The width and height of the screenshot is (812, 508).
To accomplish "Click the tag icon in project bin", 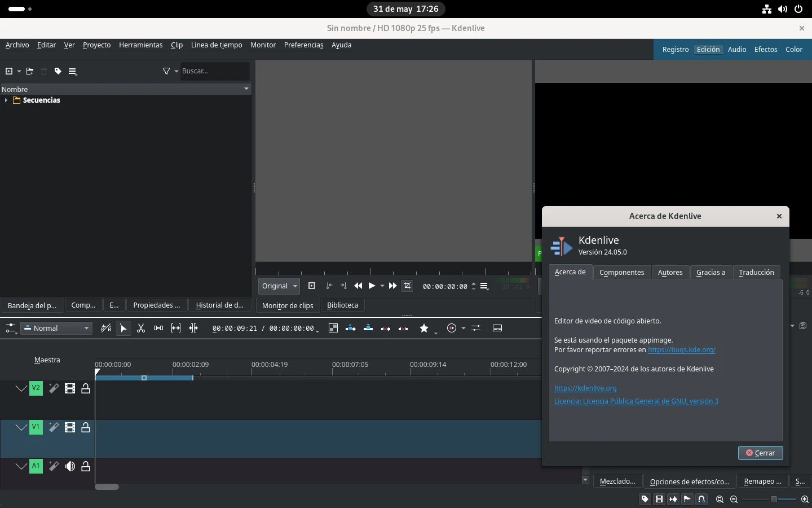I will pos(58,71).
